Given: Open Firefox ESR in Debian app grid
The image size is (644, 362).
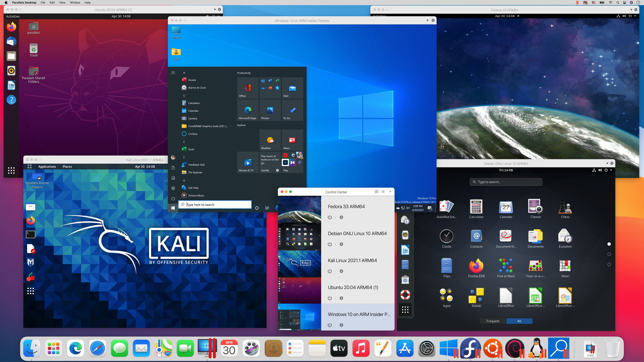Looking at the screenshot, I should click(x=476, y=268).
